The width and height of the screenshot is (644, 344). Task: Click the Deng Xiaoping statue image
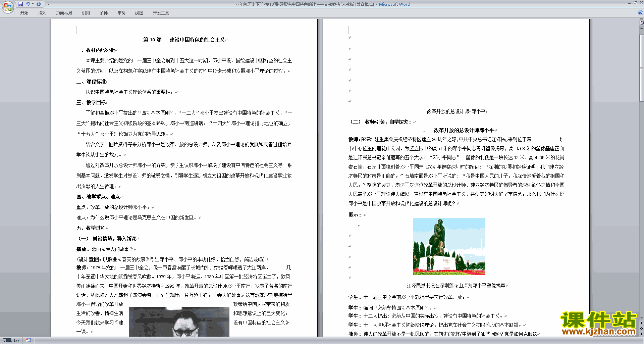point(449,246)
